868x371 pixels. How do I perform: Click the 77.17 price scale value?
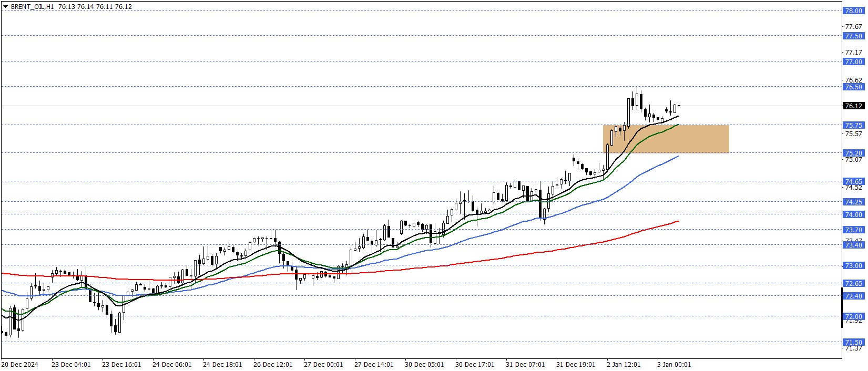coord(853,52)
